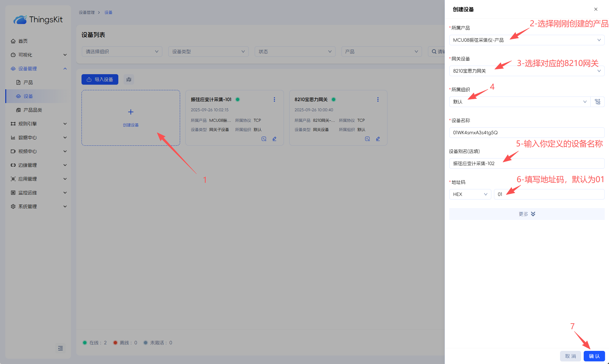Click the edit pencil on 8210宝思力网关 card
The image size is (609, 364).
[x=378, y=139]
